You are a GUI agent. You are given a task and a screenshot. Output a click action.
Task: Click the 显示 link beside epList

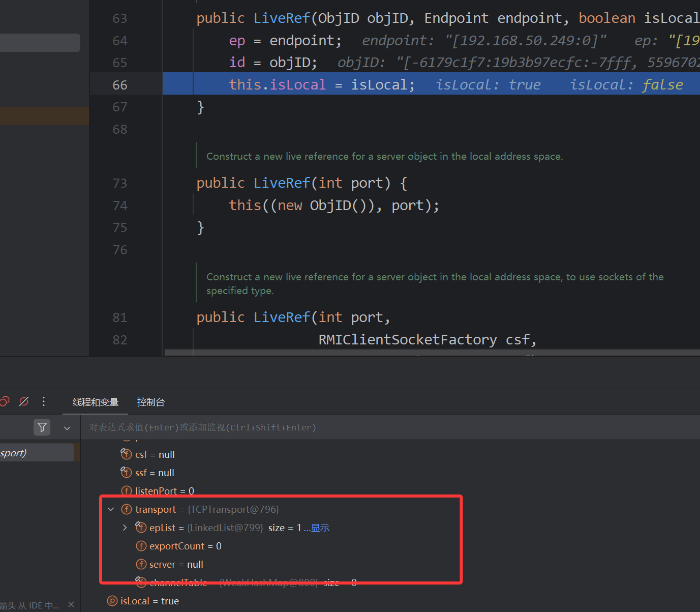coord(320,528)
